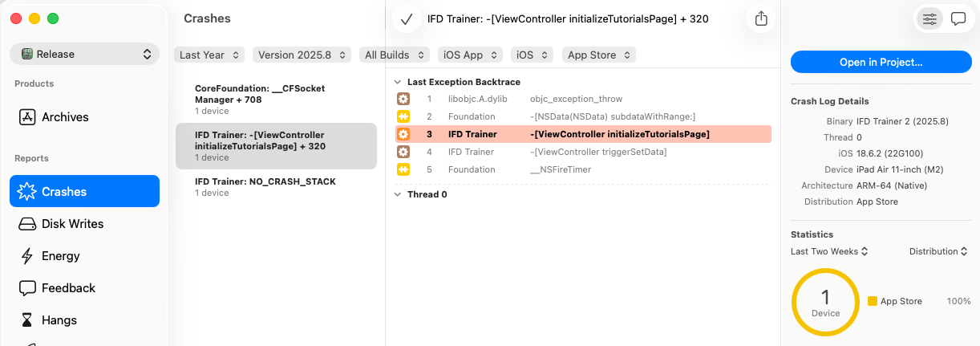Go to Feedback reports
The image size is (980, 346).
(68, 288)
